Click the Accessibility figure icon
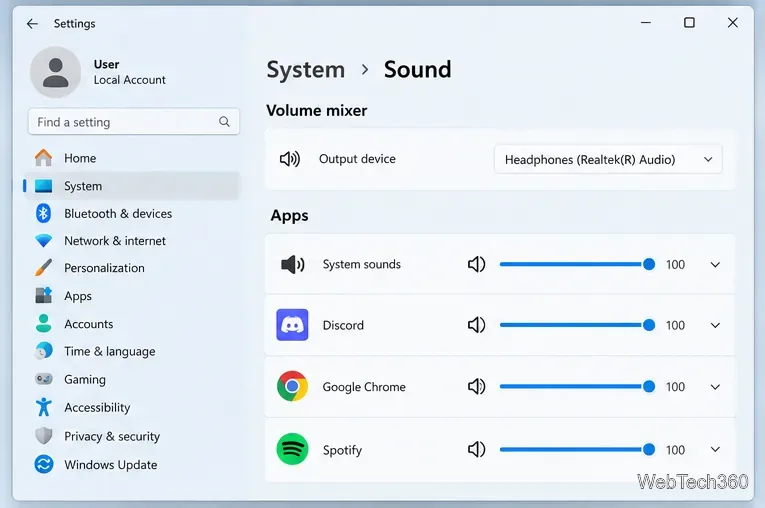 pyautogui.click(x=43, y=407)
